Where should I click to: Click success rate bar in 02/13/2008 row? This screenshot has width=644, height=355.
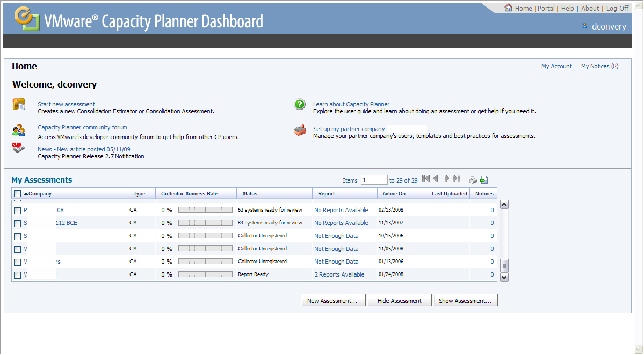(205, 210)
